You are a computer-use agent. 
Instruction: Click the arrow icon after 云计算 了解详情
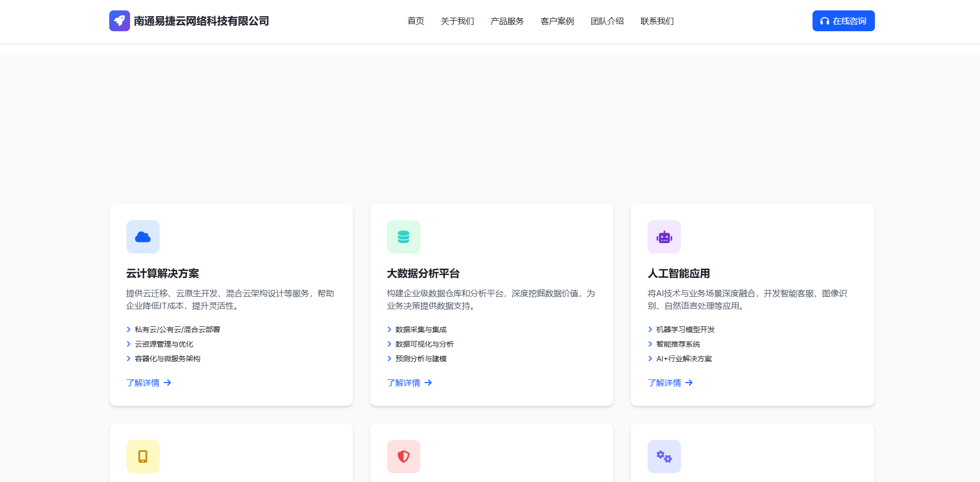[x=167, y=383]
